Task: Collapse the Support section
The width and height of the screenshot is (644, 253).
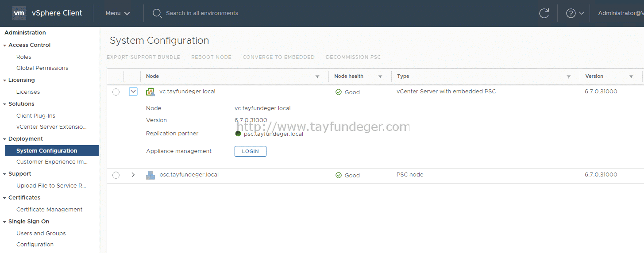Action: click(x=4, y=174)
